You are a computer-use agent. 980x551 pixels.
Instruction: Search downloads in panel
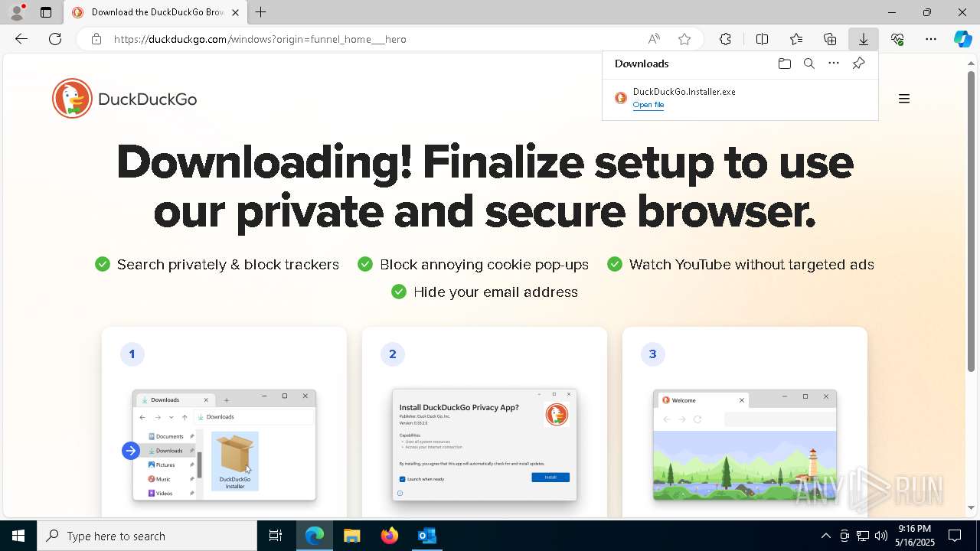point(809,64)
